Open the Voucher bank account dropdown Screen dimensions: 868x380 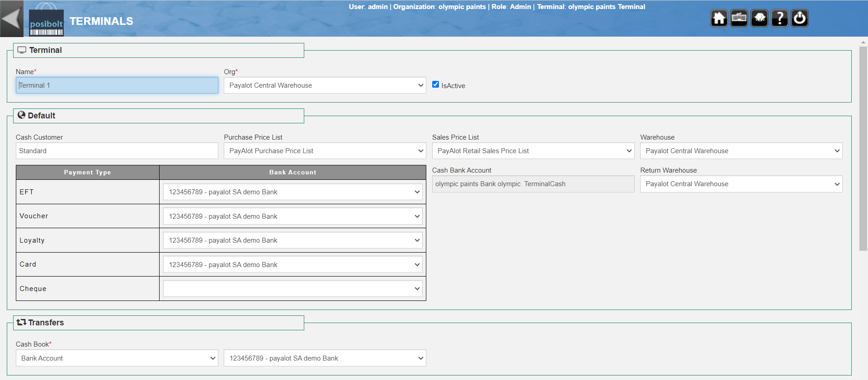(x=293, y=216)
